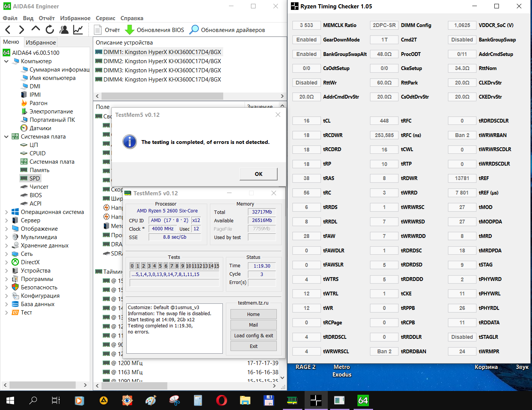Click the Разгон flame icon
The height and width of the screenshot is (410, 532).
tap(24, 103)
